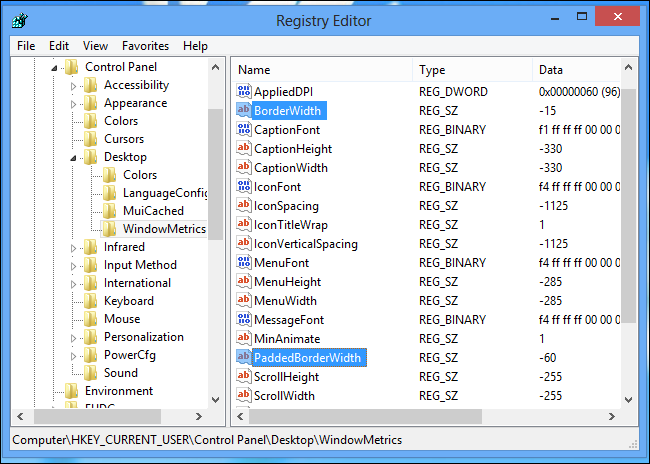Open the View menu

[95, 46]
